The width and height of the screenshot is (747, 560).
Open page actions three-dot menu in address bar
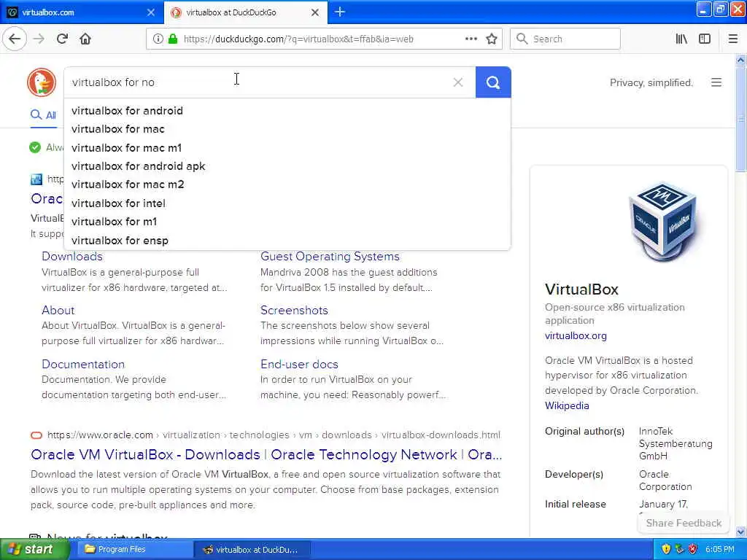(471, 39)
